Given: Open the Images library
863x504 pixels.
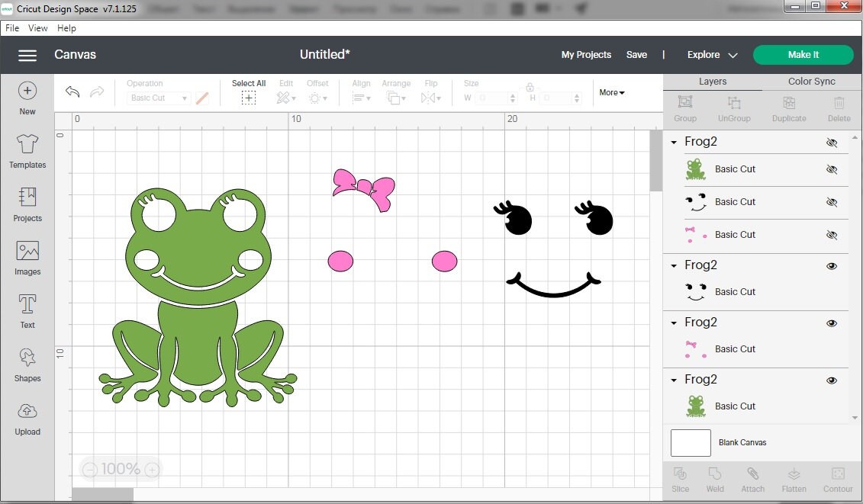Looking at the screenshot, I should point(27,258).
